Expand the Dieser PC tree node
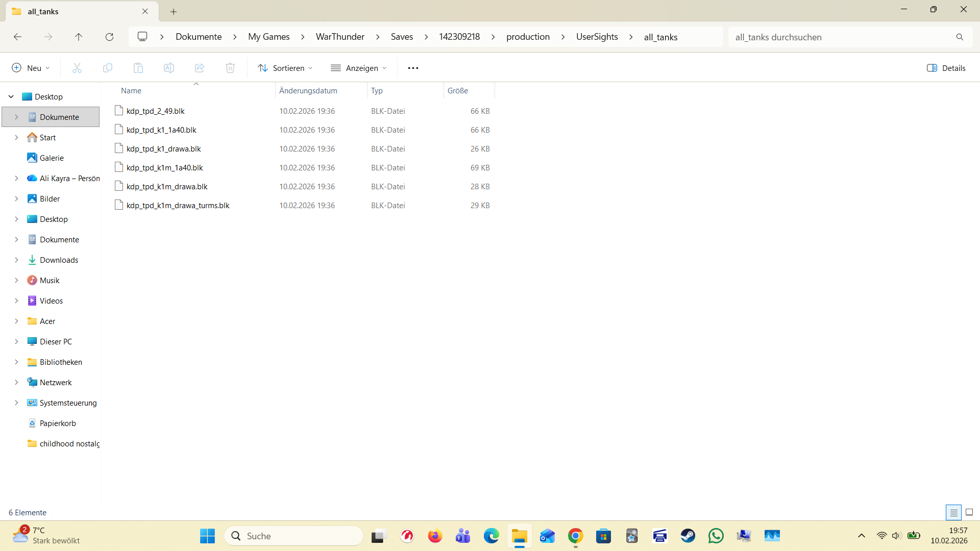Viewport: 980px width, 551px height. tap(16, 341)
